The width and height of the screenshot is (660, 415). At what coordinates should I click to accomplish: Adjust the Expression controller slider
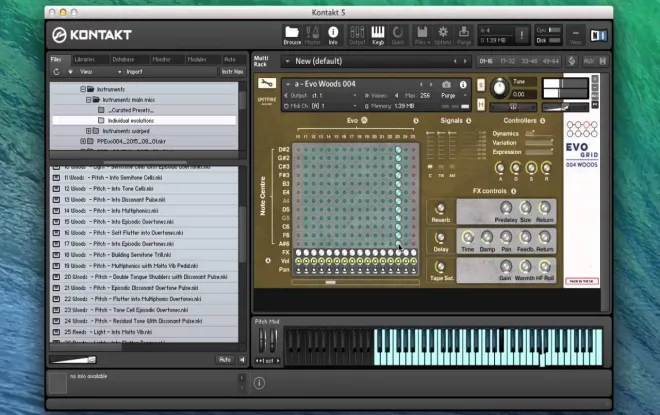click(x=539, y=152)
